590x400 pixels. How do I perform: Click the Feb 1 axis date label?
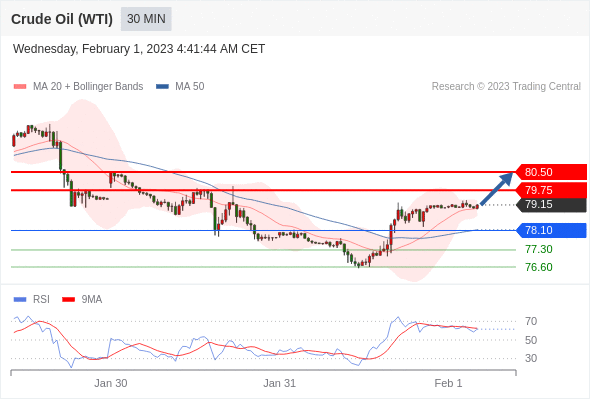pyautogui.click(x=448, y=383)
